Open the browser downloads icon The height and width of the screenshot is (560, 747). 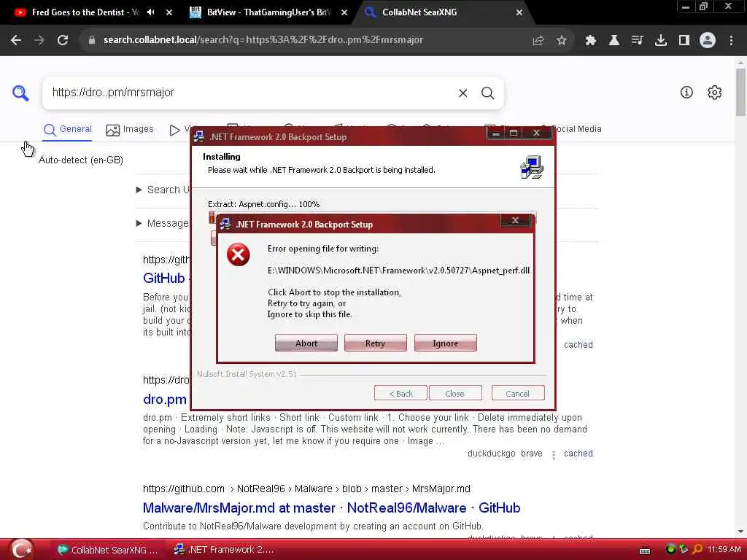661,41
